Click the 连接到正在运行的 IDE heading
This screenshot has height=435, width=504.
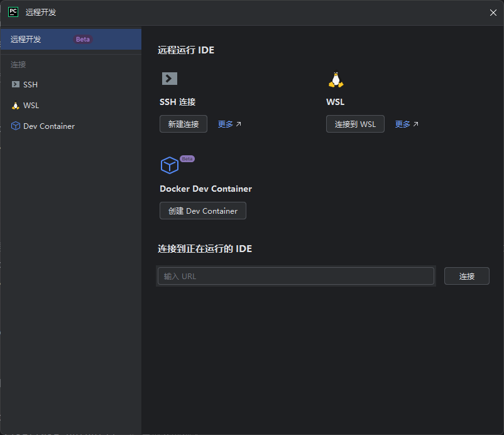coord(205,249)
